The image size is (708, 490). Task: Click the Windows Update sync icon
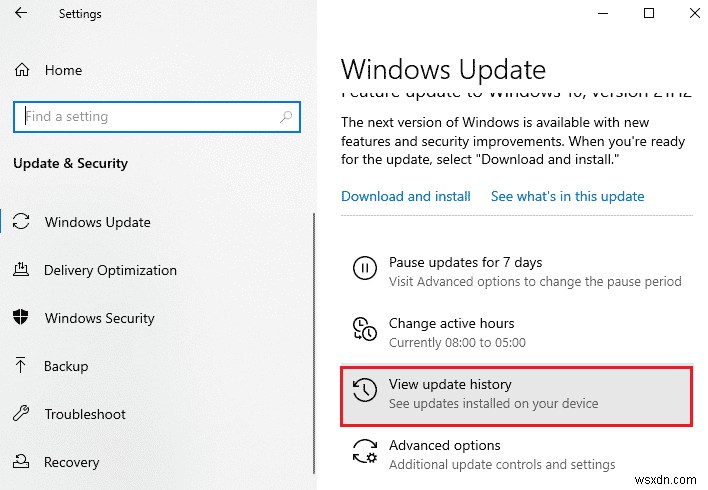[x=22, y=222]
